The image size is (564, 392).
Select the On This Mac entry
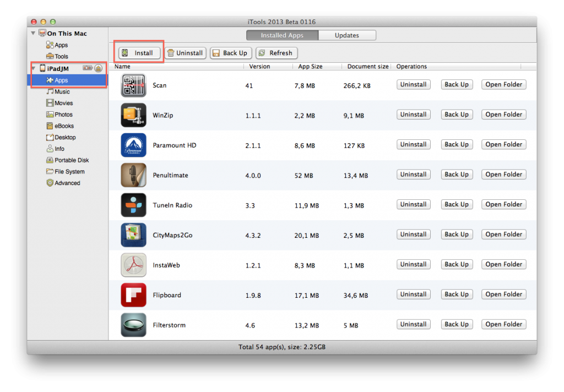click(63, 34)
